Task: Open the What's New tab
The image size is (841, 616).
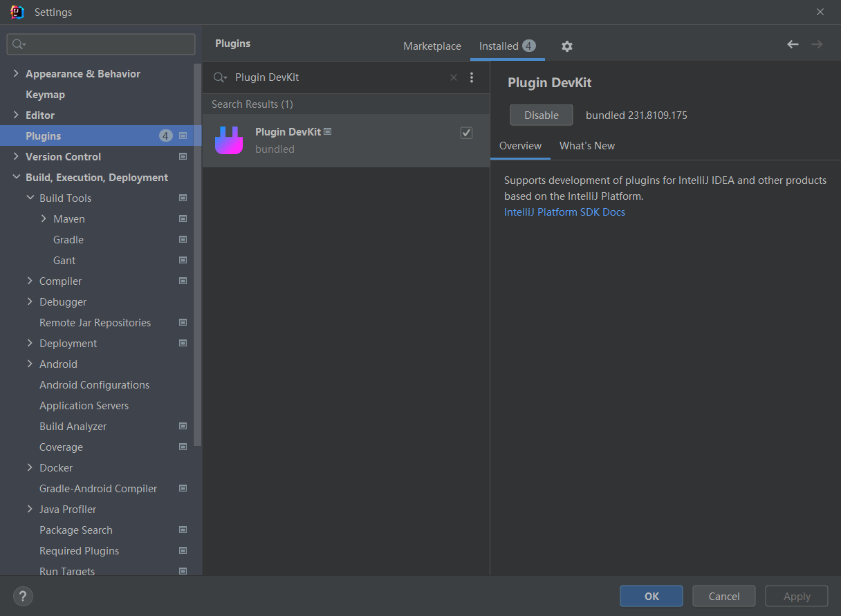Action: [x=587, y=146]
